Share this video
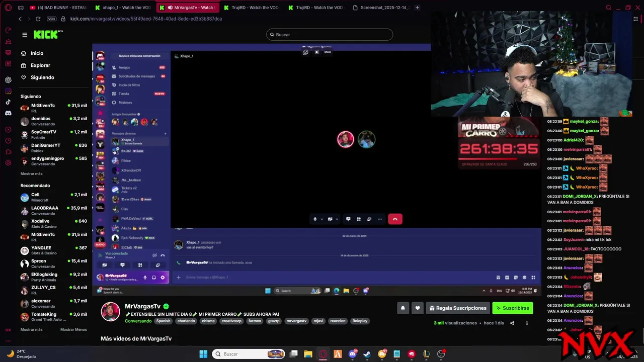The height and width of the screenshot is (362, 644). 512,323
